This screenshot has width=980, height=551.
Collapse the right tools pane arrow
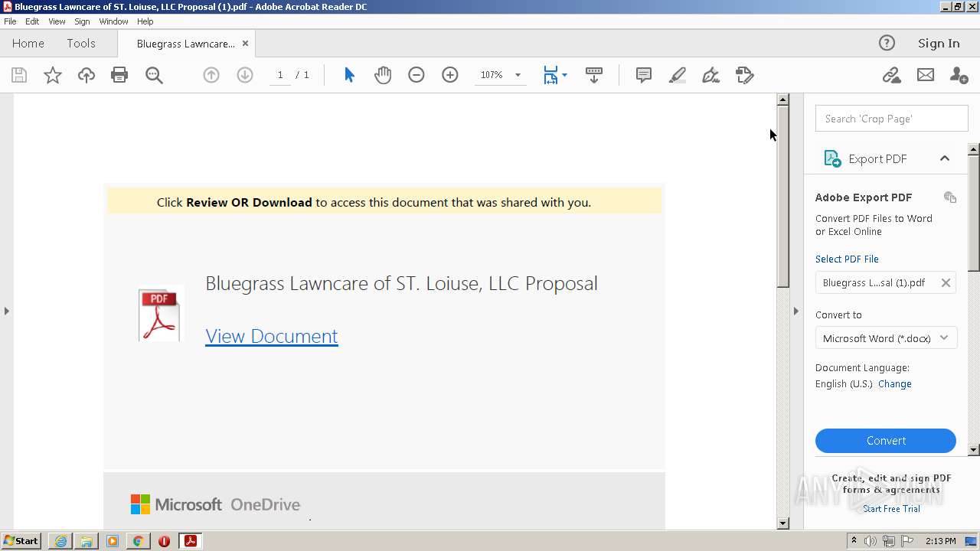click(796, 311)
